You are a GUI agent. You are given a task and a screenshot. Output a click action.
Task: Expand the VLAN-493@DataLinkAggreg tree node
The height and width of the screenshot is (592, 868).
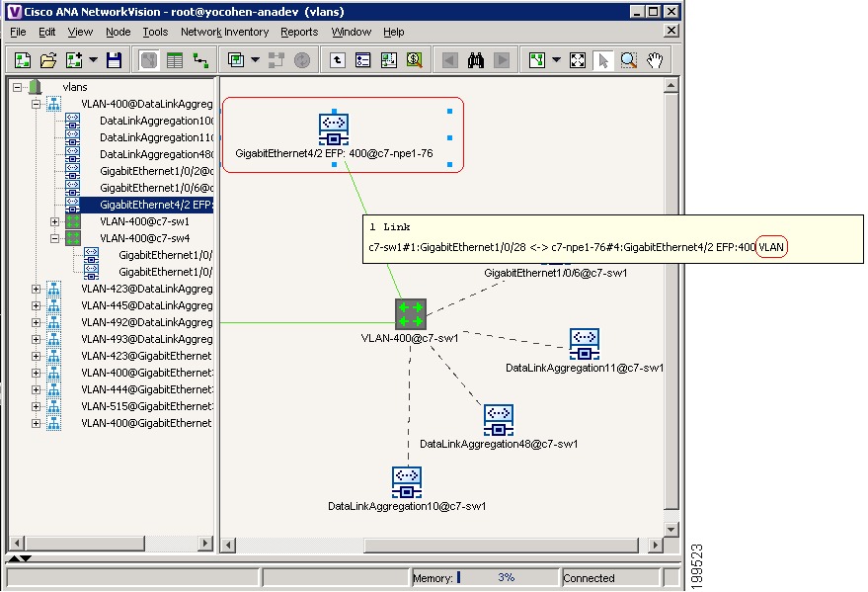(36, 339)
